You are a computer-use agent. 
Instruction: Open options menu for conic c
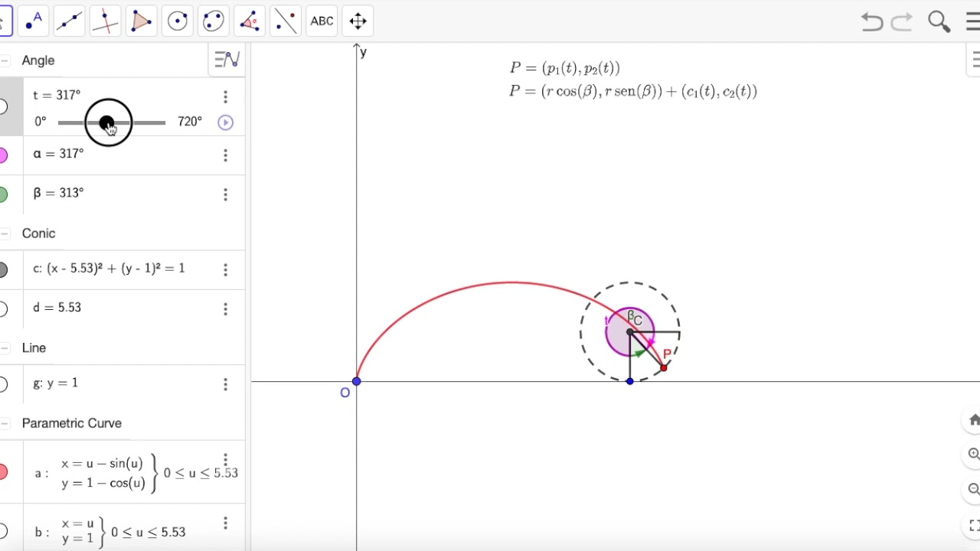coord(225,269)
